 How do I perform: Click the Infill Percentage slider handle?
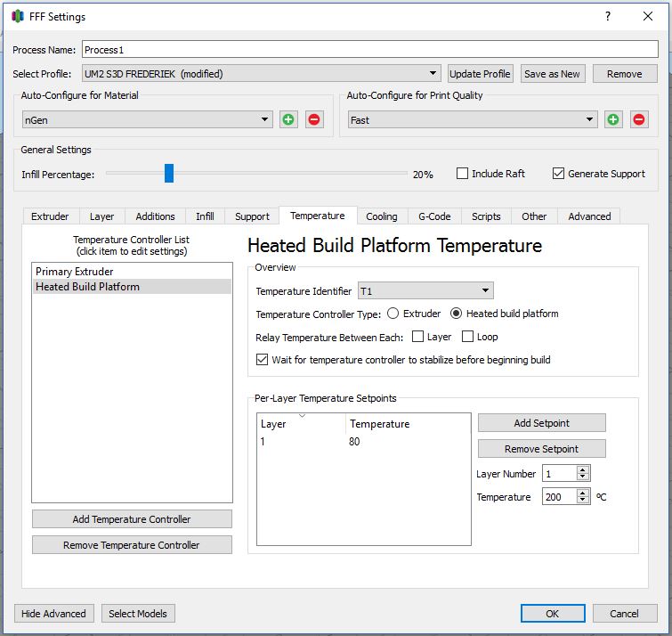[x=169, y=174]
